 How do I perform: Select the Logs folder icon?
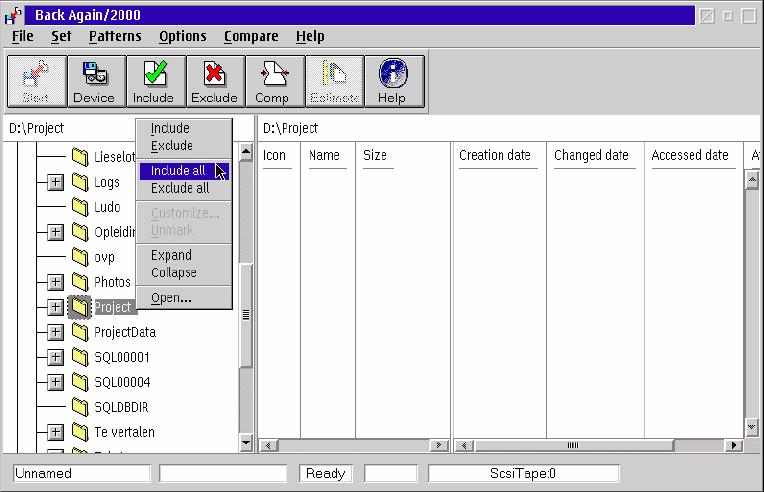80,182
